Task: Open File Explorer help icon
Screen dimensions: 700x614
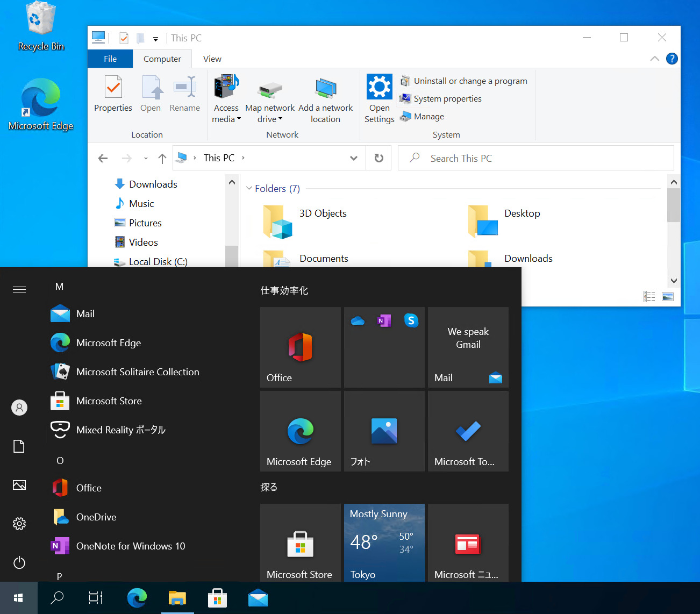Action: pos(672,59)
